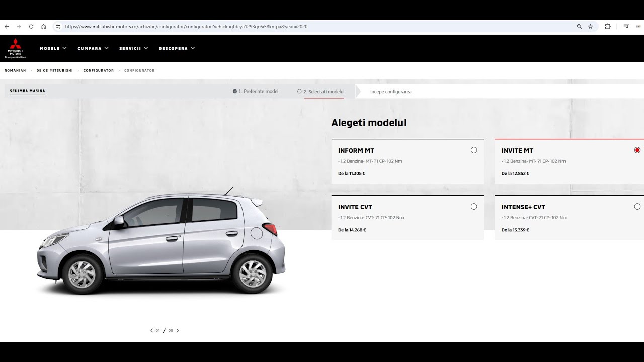
Task: Open the browser extensions puzzle icon
Action: coord(608,27)
